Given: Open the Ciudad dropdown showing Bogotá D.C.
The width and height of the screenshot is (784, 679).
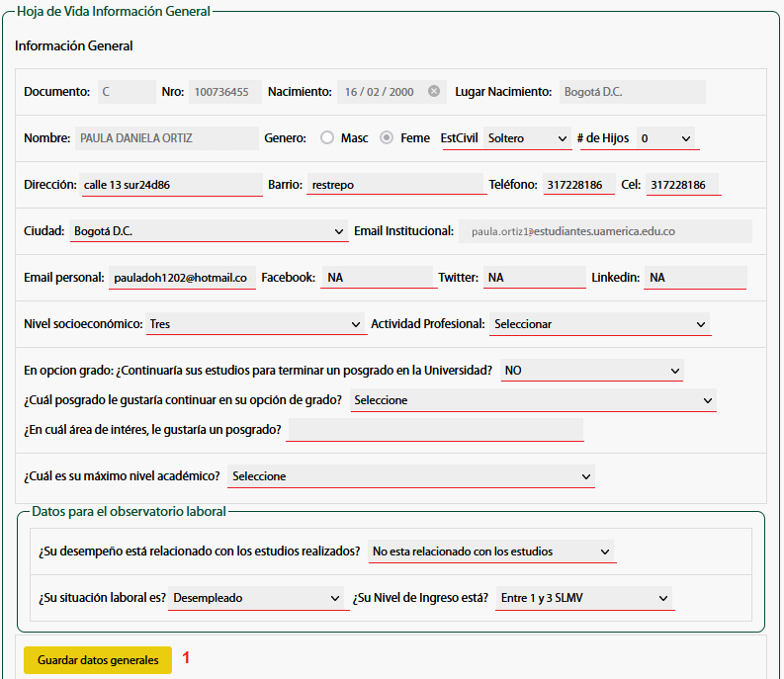Looking at the screenshot, I should (x=209, y=231).
